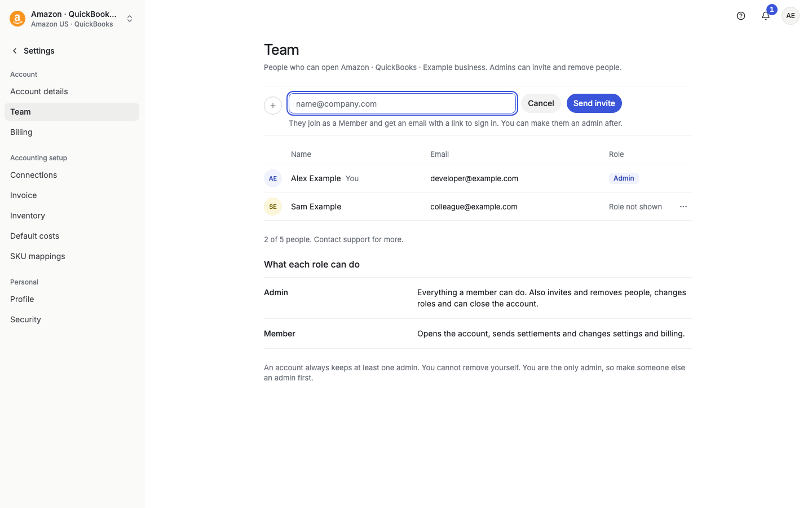This screenshot has width=812, height=508.
Task: Open Invoice settings
Action: click(x=72, y=195)
